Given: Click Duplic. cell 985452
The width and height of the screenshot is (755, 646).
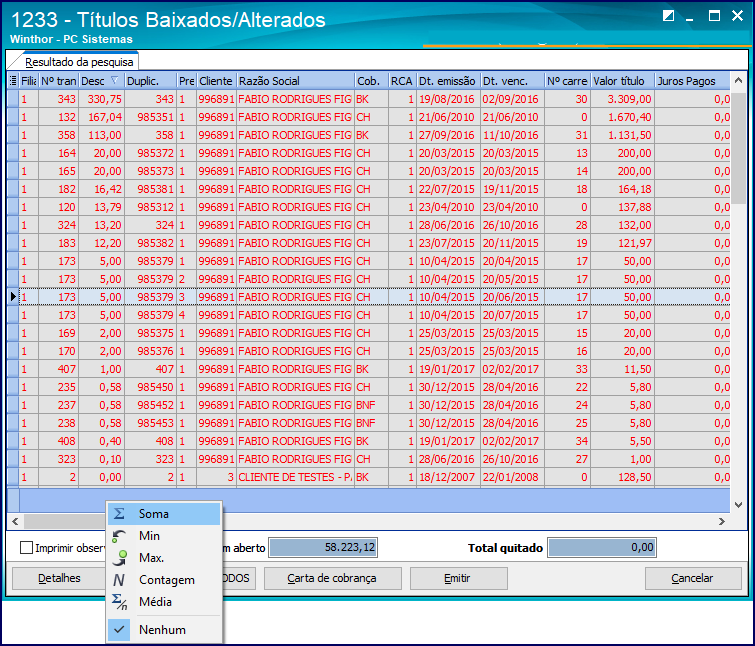Looking at the screenshot, I should pyautogui.click(x=151, y=405).
